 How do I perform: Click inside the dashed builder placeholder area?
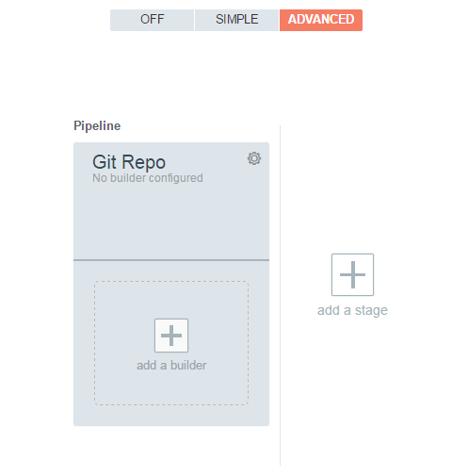coord(171,300)
